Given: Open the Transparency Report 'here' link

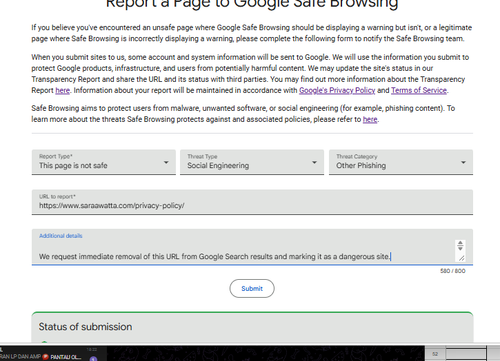Looking at the screenshot, I should point(63,90).
